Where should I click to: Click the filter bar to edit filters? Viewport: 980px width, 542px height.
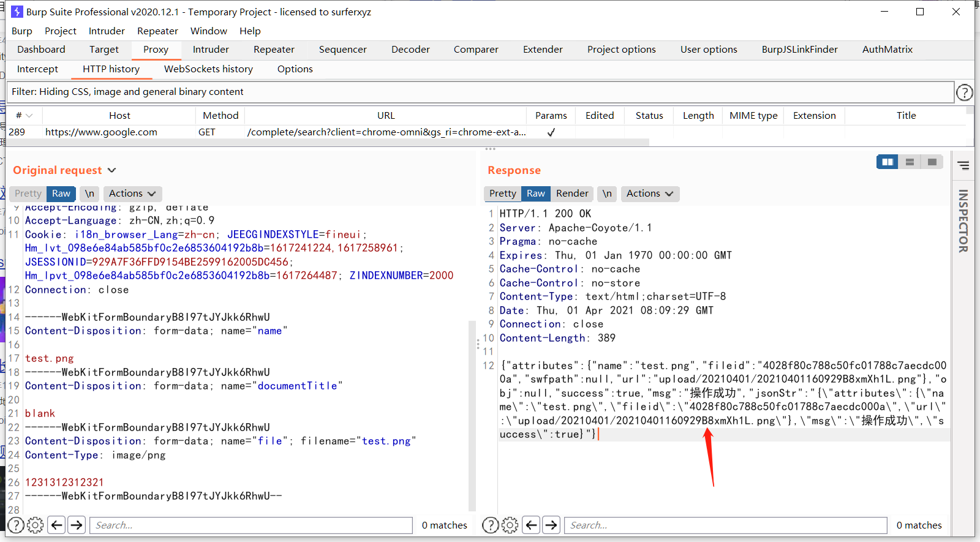pyautogui.click(x=480, y=92)
